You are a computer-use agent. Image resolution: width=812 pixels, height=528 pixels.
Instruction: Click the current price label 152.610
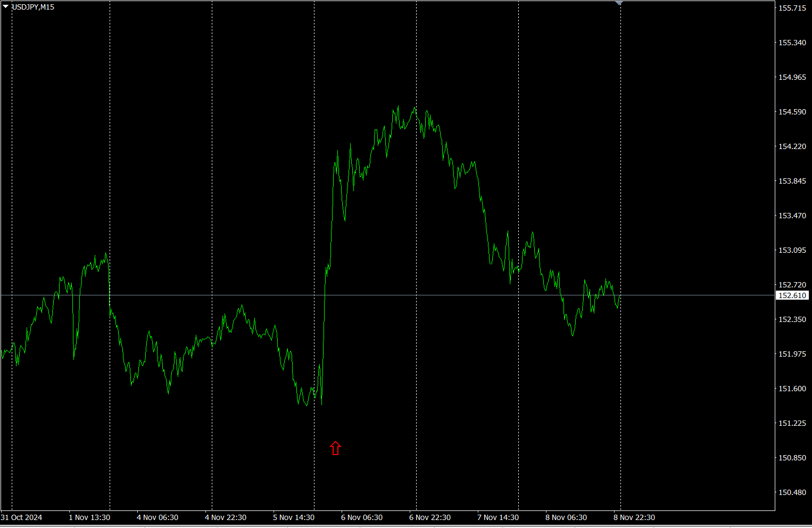click(x=792, y=295)
